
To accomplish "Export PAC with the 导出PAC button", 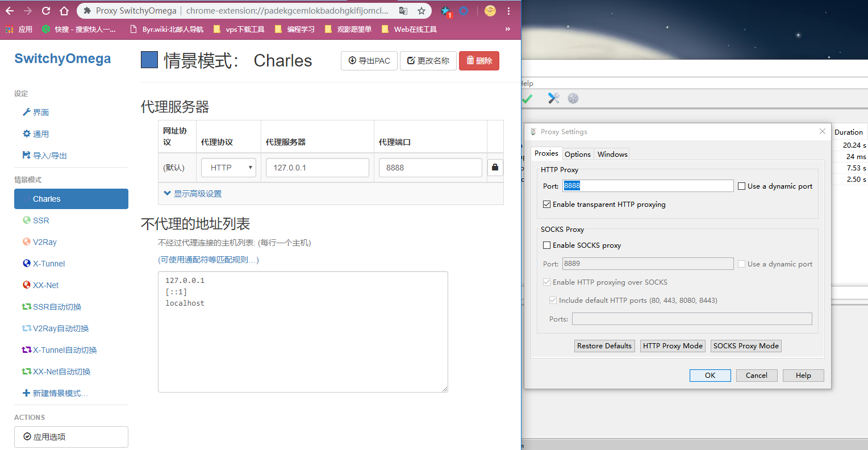I will click(x=369, y=61).
